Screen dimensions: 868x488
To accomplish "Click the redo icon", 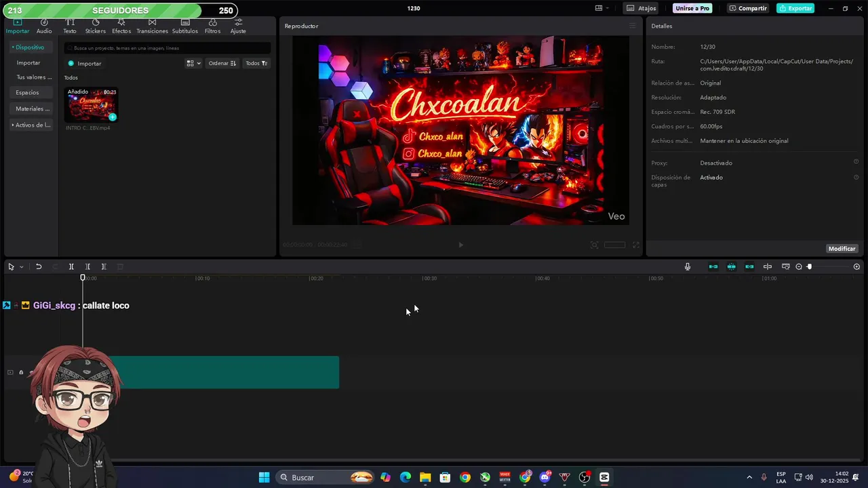I will tap(55, 266).
